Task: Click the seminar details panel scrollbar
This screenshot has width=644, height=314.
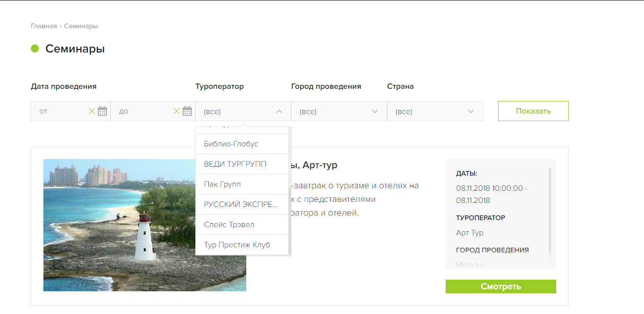Action: 550,211
